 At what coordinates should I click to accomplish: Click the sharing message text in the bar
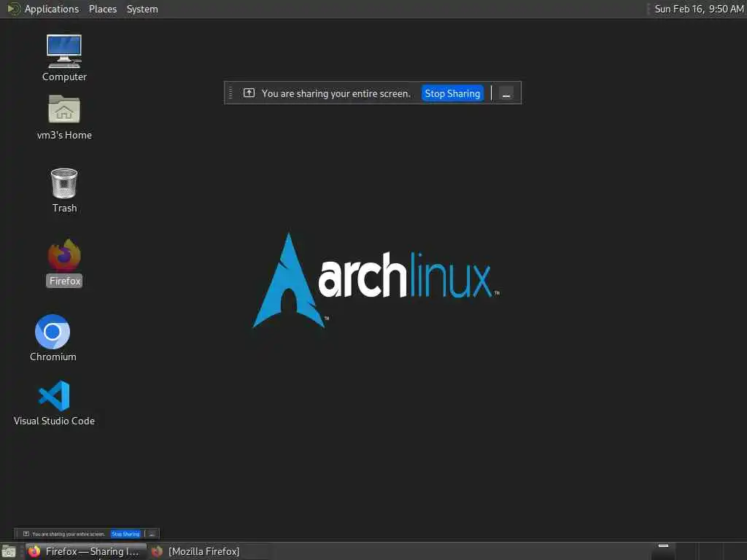pyautogui.click(x=336, y=93)
